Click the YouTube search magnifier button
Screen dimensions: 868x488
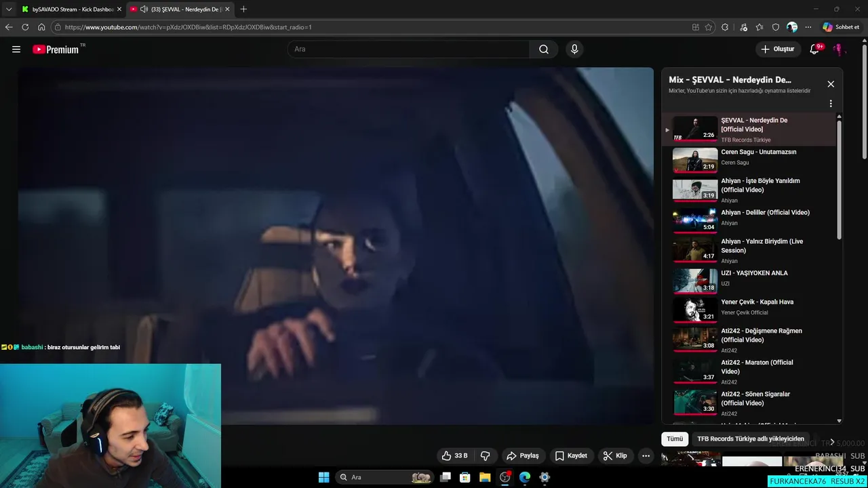(x=544, y=49)
